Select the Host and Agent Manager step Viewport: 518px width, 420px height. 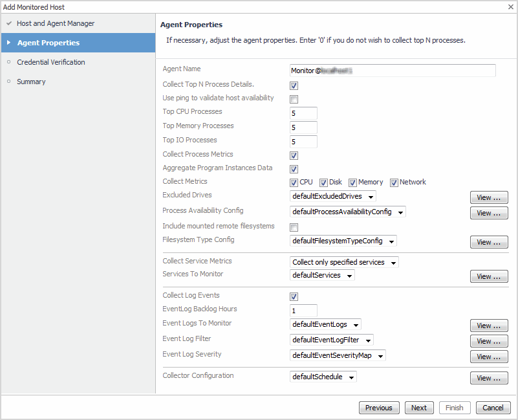pos(56,23)
